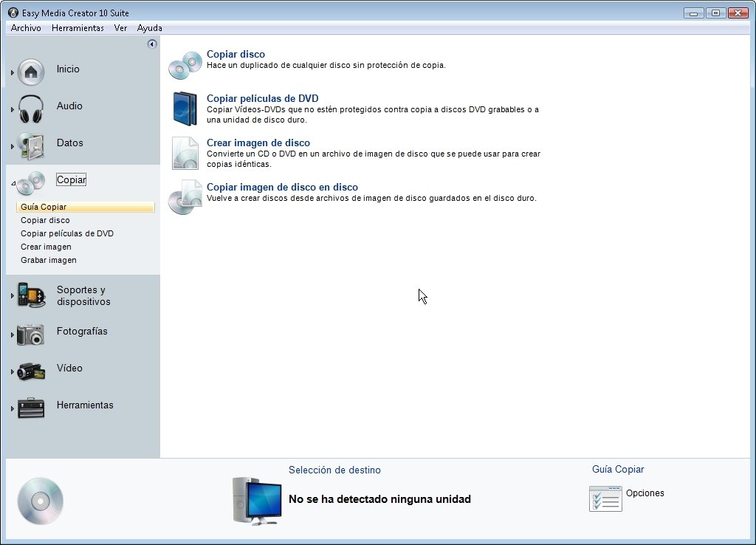Click the large disc icon in bottom panel

coord(41,501)
